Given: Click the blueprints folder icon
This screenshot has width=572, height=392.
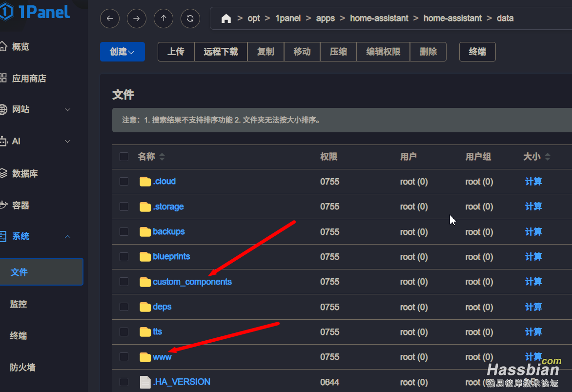Looking at the screenshot, I should pyautogui.click(x=145, y=257).
